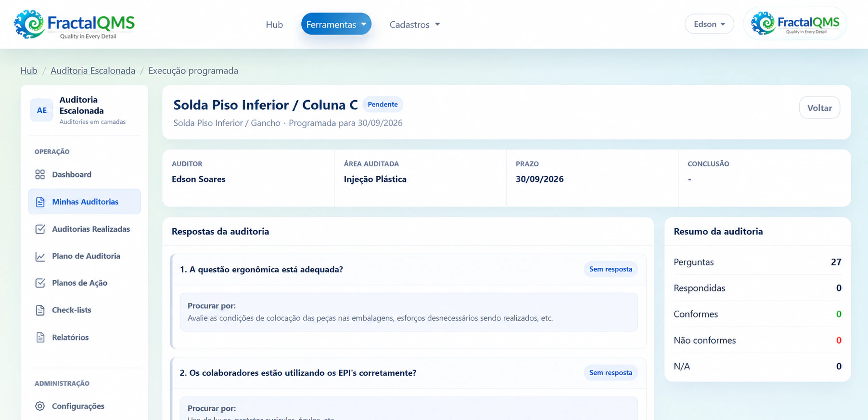The width and height of the screenshot is (868, 420).
Task: Click the Plano de Auditoria chart icon
Action: point(40,256)
